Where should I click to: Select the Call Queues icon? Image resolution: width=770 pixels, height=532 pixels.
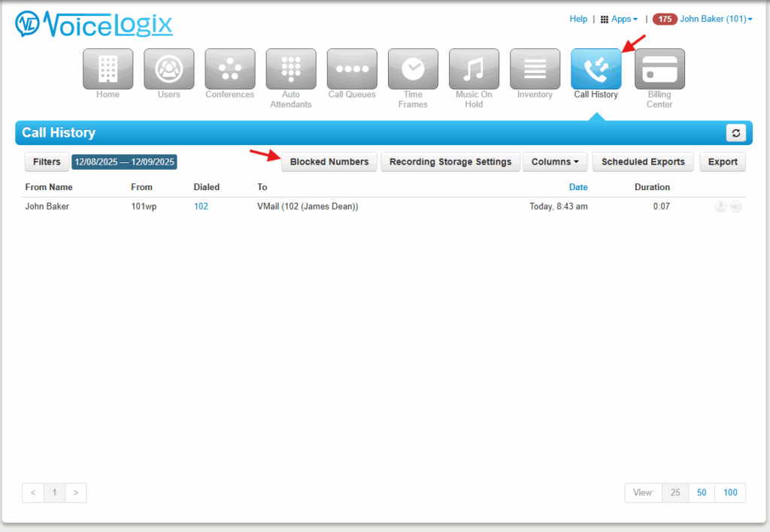coord(352,68)
